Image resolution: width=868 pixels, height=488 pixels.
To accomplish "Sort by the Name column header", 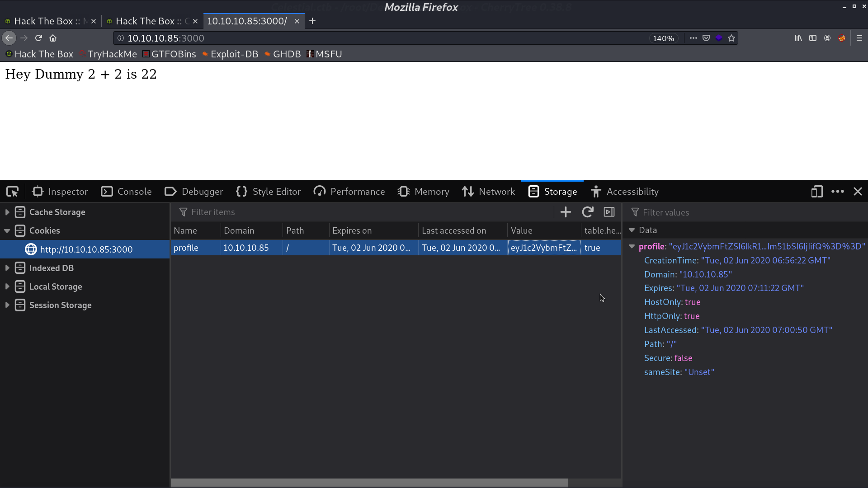I will pyautogui.click(x=196, y=230).
